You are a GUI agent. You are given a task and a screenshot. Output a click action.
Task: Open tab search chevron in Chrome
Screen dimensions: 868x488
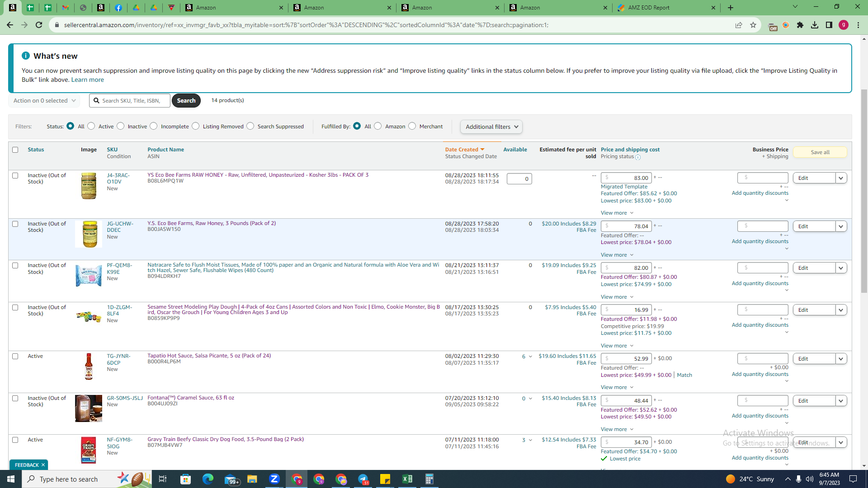click(795, 7)
